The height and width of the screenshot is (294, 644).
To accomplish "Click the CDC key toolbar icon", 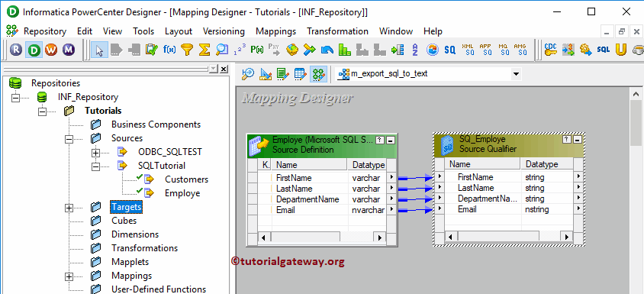I will (x=550, y=50).
